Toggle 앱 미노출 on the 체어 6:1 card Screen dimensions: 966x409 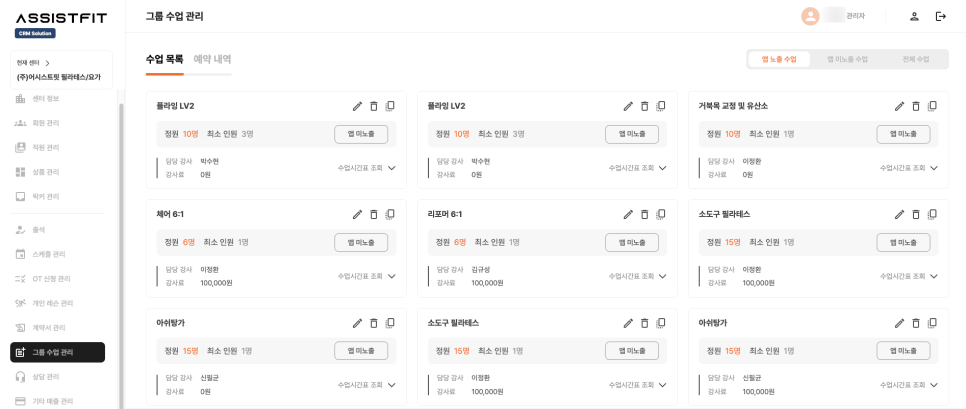361,242
